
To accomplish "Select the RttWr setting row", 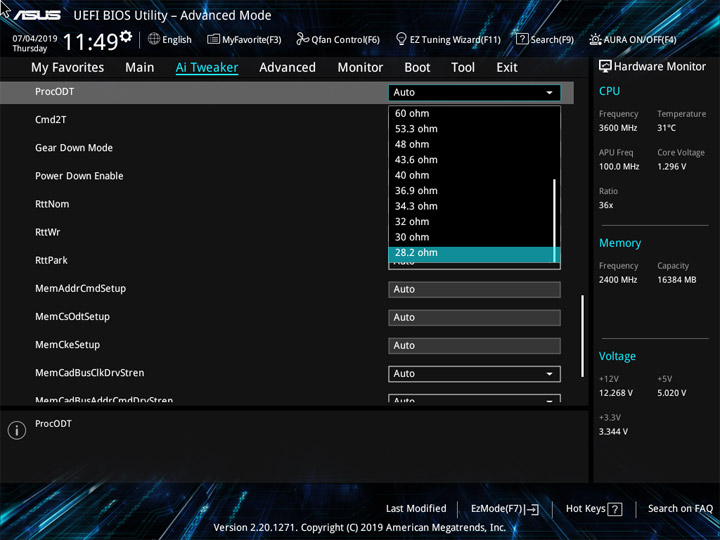I will [x=48, y=232].
